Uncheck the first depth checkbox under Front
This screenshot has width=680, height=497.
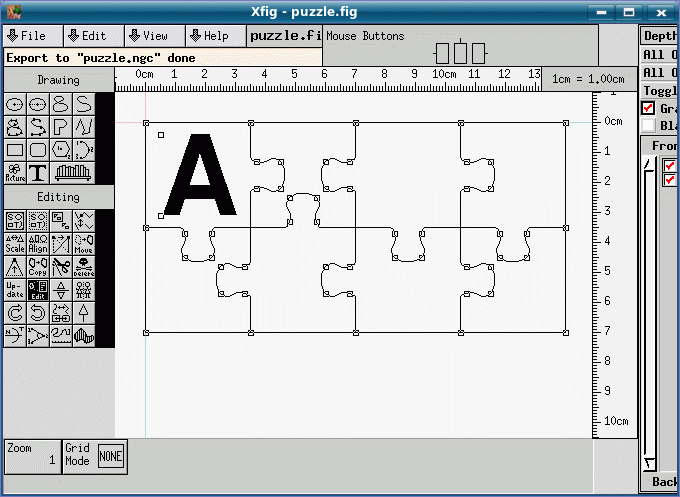(670, 165)
